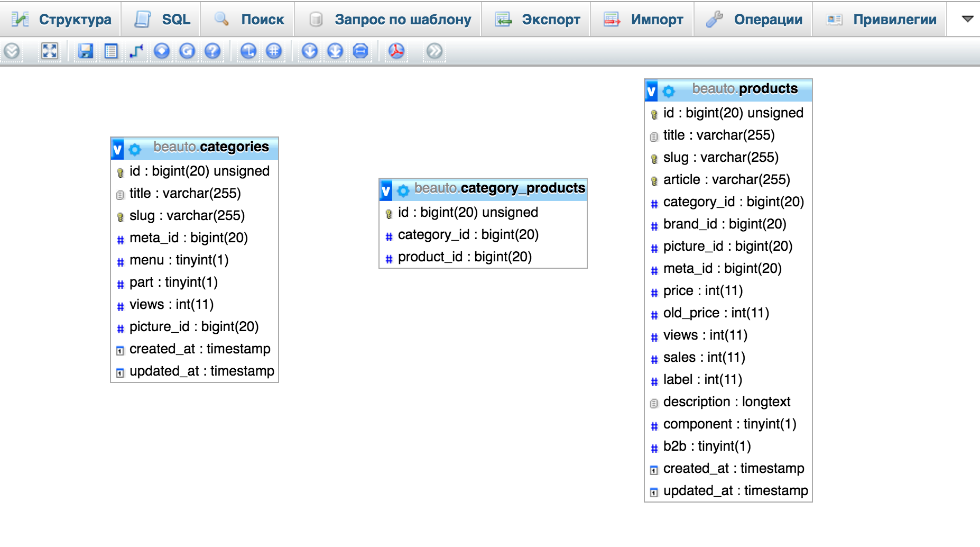Go to the Запрос по шаблону tab

389,20
